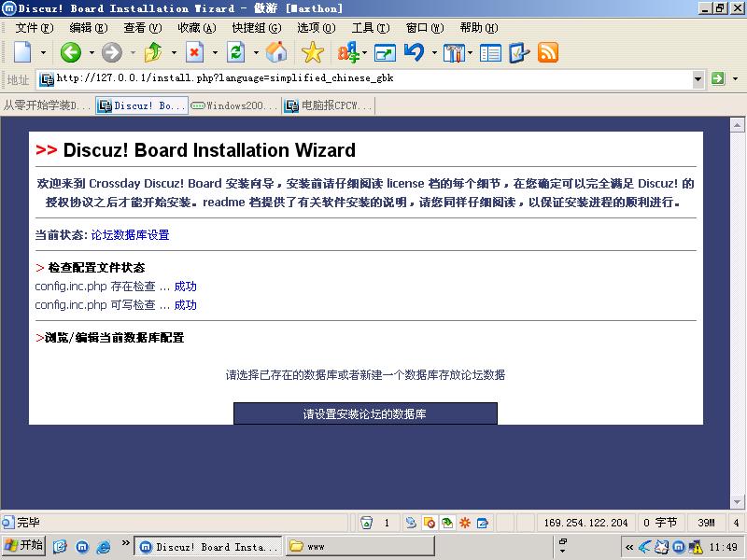This screenshot has width=747, height=560.
Task: Open the 工具(T) menu
Action: coord(371,28)
